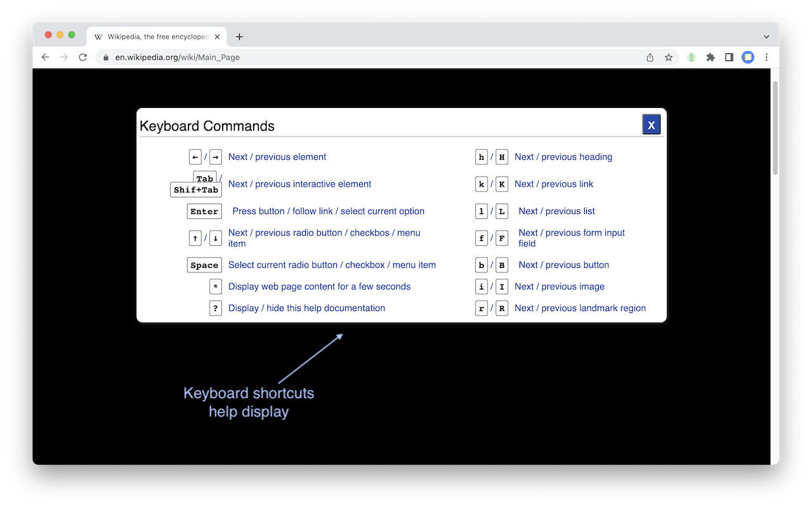Click the lowercase k key cap
812x508 pixels.
[x=481, y=184]
